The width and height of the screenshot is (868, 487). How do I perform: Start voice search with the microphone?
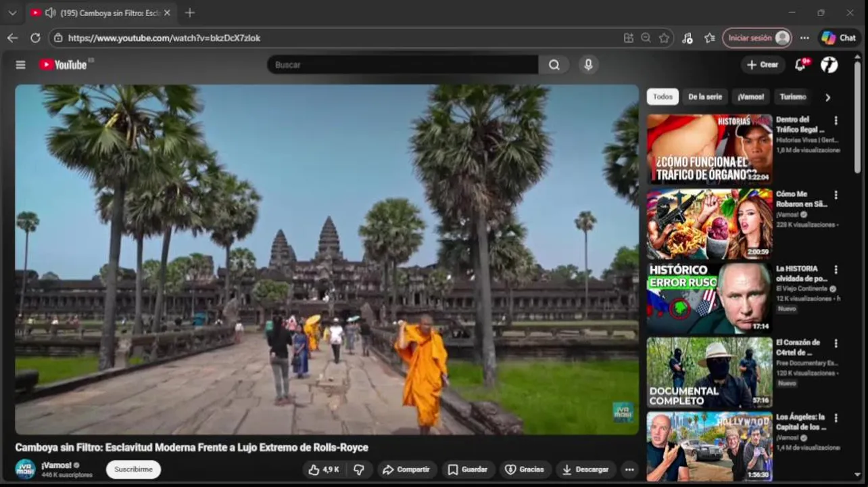click(588, 65)
